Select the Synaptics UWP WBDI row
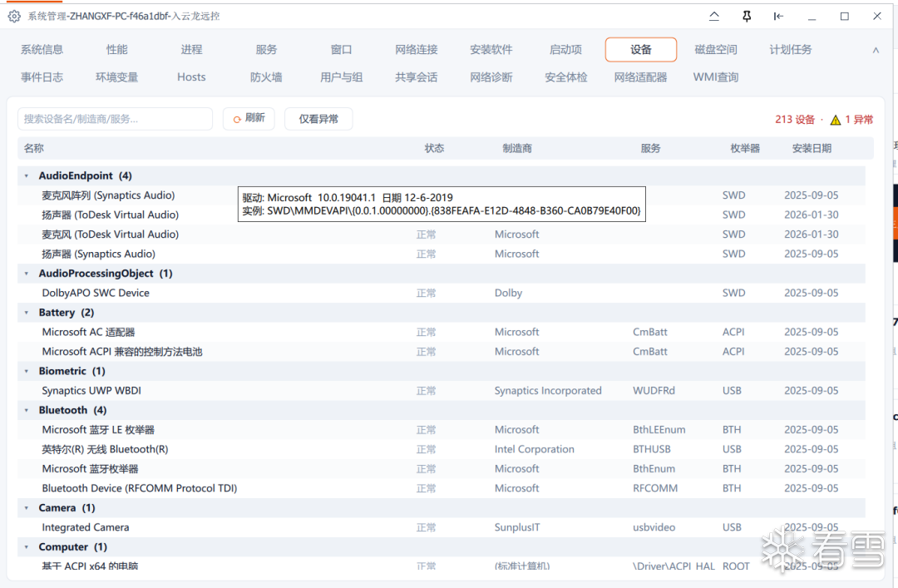The height and width of the screenshot is (588, 898). [441, 391]
